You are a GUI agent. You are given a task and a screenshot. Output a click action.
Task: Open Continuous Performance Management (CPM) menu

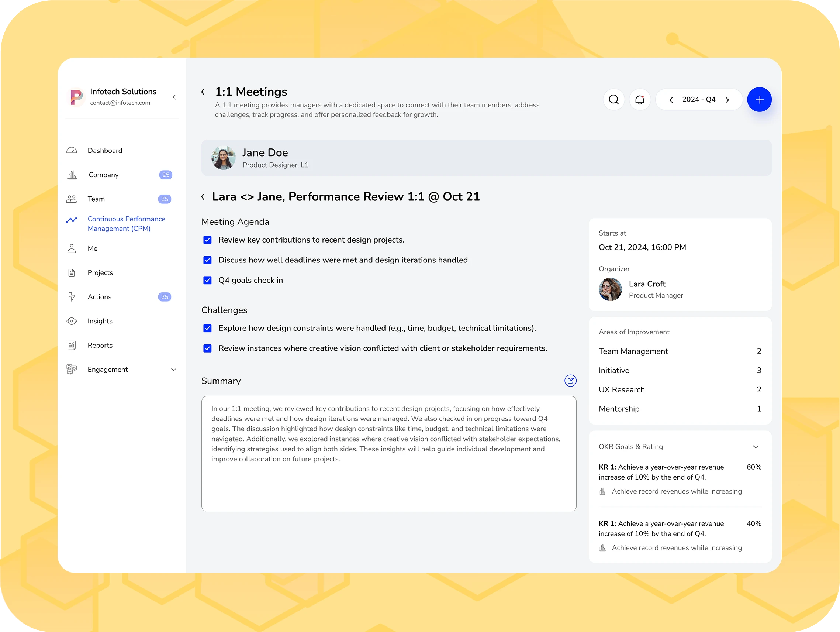126,223
